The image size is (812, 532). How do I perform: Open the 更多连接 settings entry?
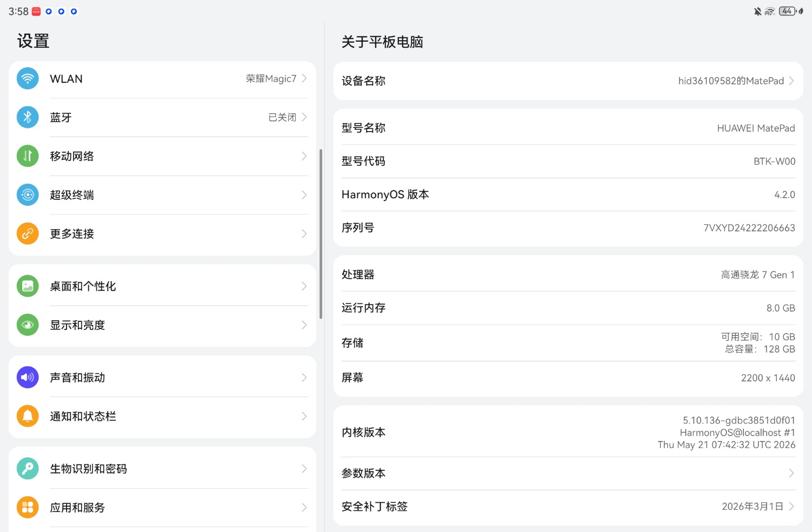162,233
